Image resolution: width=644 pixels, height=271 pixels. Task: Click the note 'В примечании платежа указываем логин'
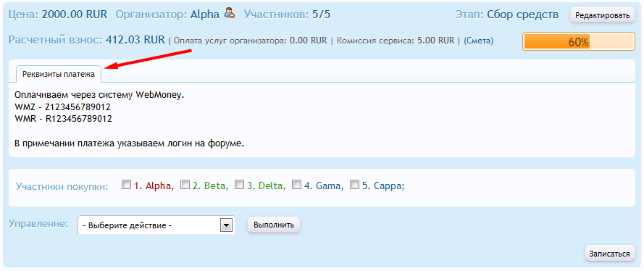[109, 144]
